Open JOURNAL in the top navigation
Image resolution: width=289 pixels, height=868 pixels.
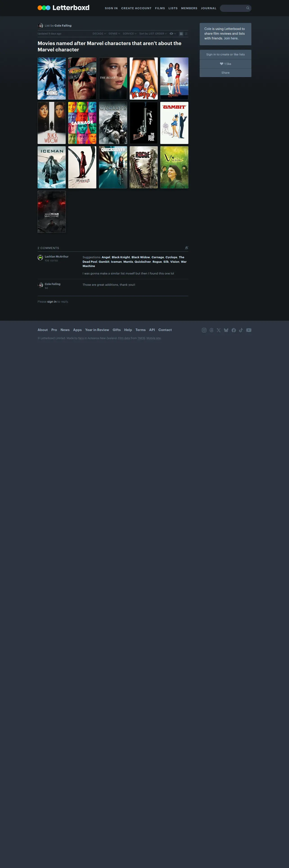coord(209,8)
